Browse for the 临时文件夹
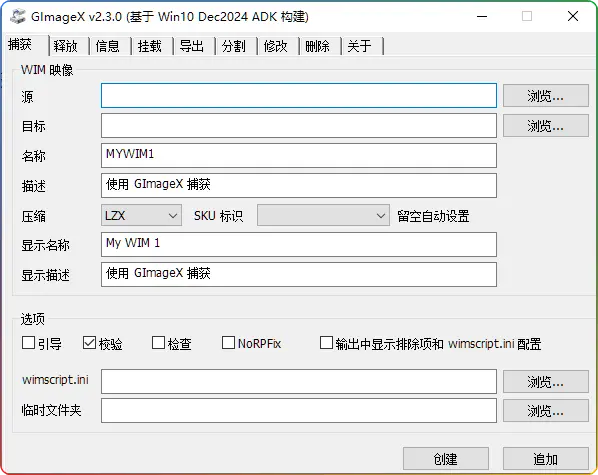Screen dimensions: 598x475 click(x=546, y=411)
